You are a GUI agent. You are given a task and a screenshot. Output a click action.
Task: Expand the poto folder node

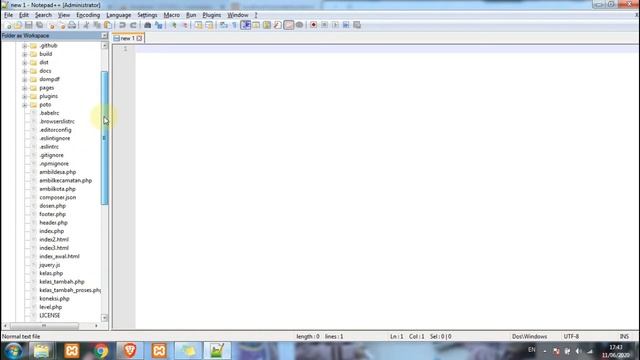24,105
